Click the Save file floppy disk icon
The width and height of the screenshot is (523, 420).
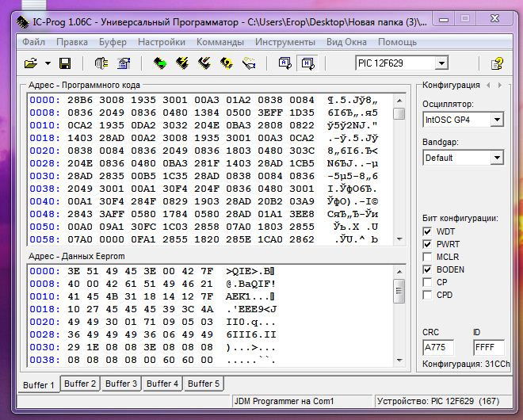coord(65,63)
